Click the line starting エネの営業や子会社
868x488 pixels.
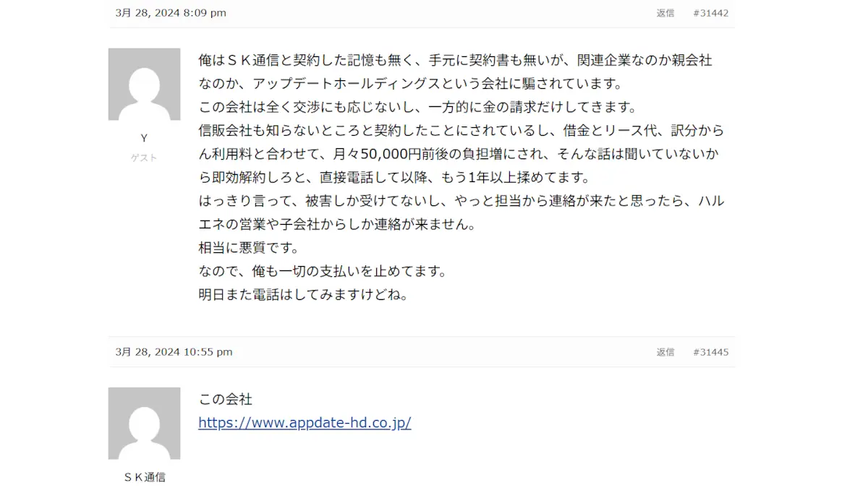point(337,225)
